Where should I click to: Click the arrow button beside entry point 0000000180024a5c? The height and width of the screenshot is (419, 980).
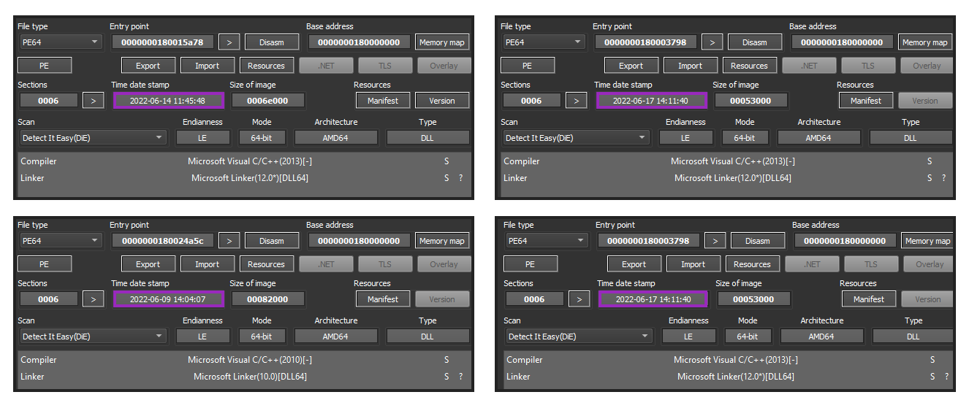click(229, 241)
